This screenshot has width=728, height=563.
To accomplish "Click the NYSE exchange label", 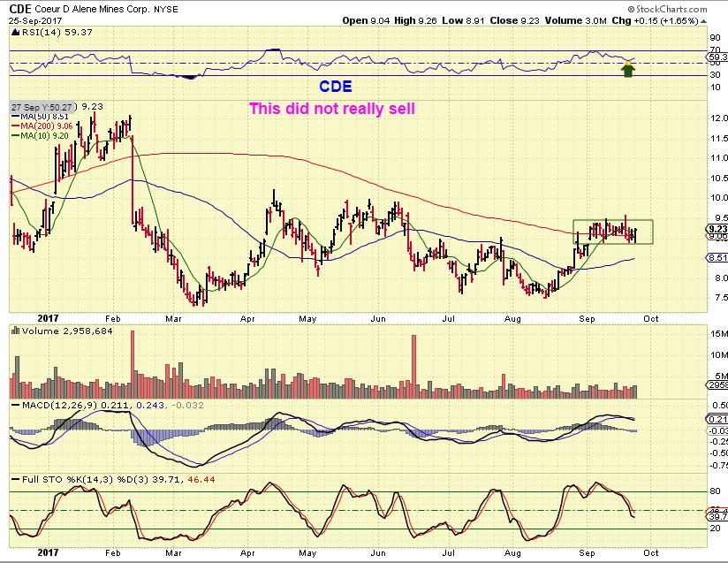I will click(x=166, y=10).
